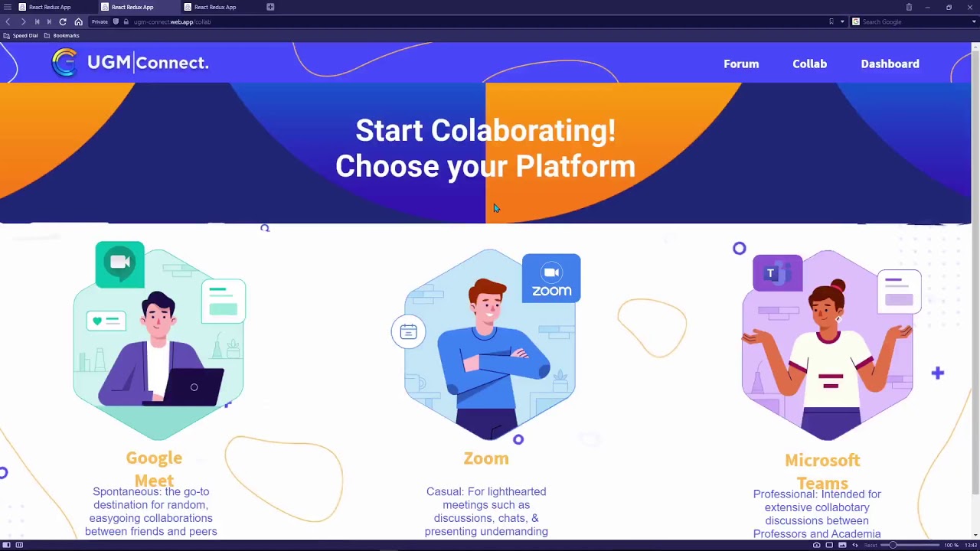
Task: Click the 'Start Colaborating!' heading
Action: [x=485, y=130]
